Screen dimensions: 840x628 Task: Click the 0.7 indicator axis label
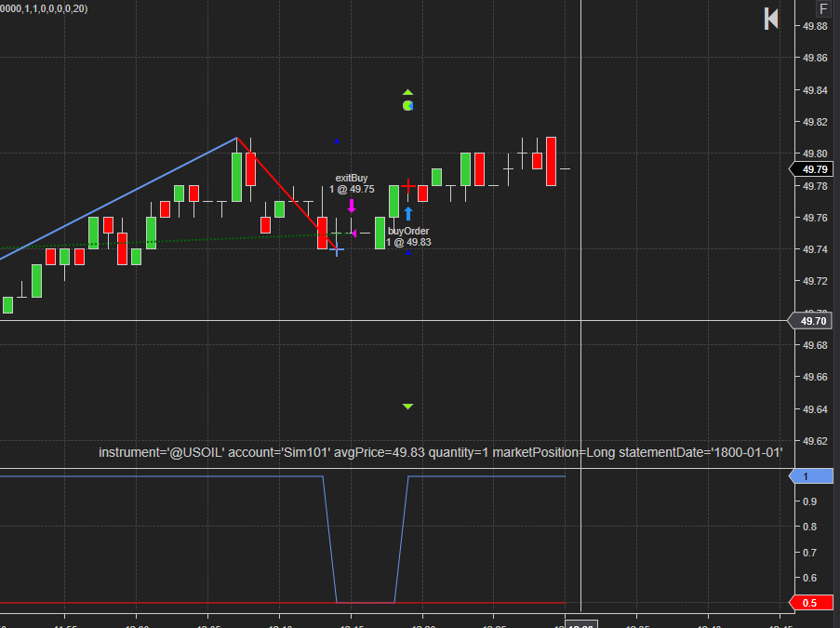point(809,553)
